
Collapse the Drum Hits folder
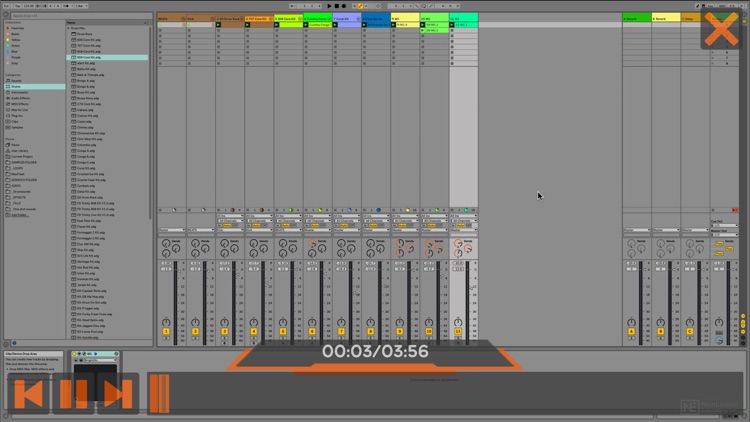[68, 28]
